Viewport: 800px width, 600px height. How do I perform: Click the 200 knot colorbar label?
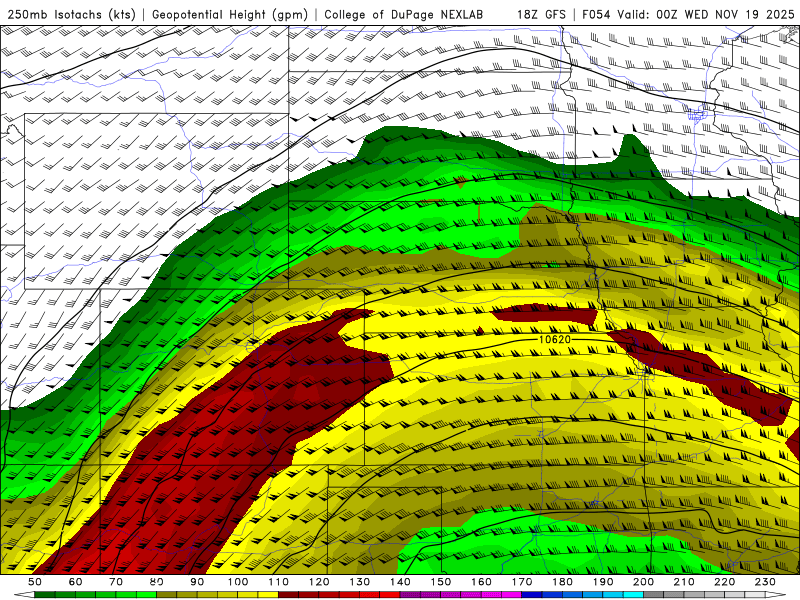(644, 582)
